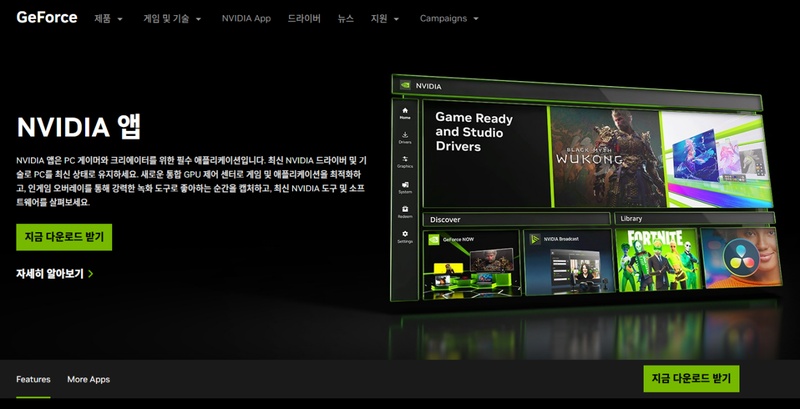Click the NVIDIA eye logo in app title bar

pos(405,86)
